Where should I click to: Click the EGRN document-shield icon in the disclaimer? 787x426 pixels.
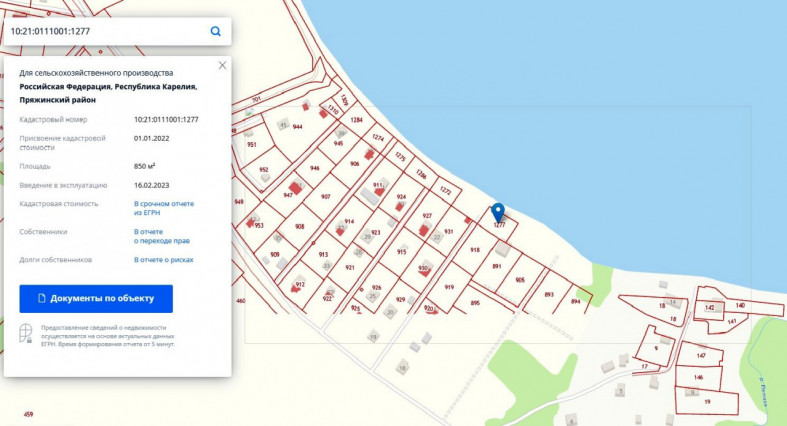(x=26, y=333)
